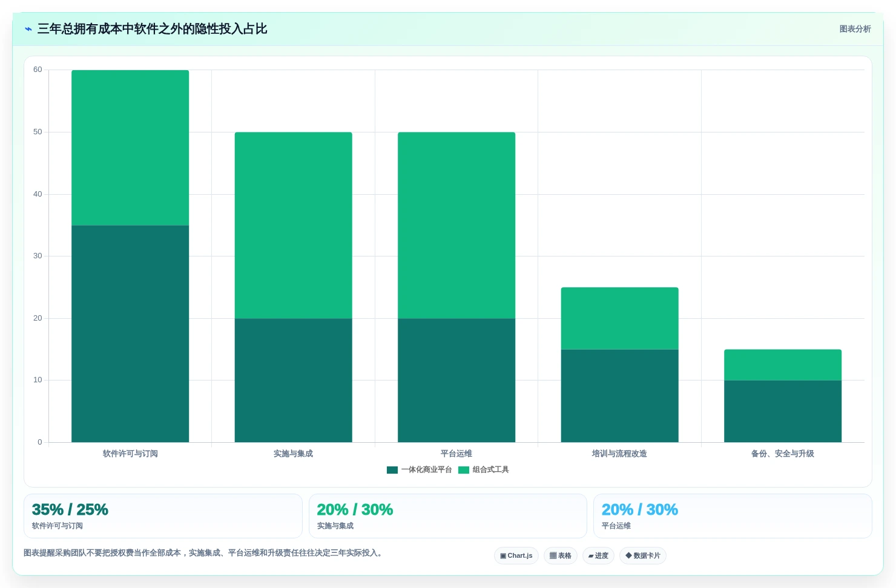The width and height of the screenshot is (896, 588).
Task: Click the dark teal 一体化商业平台 legend swatch
Action: click(392, 470)
